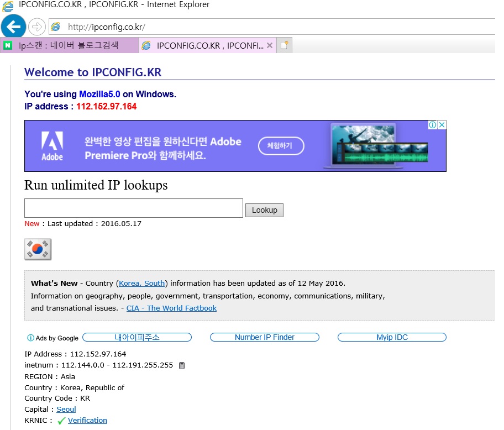Click the copy icon next to inetnum range

click(182, 365)
